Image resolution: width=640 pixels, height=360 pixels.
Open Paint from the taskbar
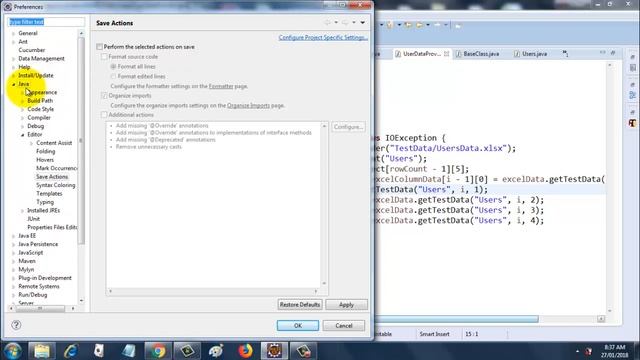click(x=216, y=351)
